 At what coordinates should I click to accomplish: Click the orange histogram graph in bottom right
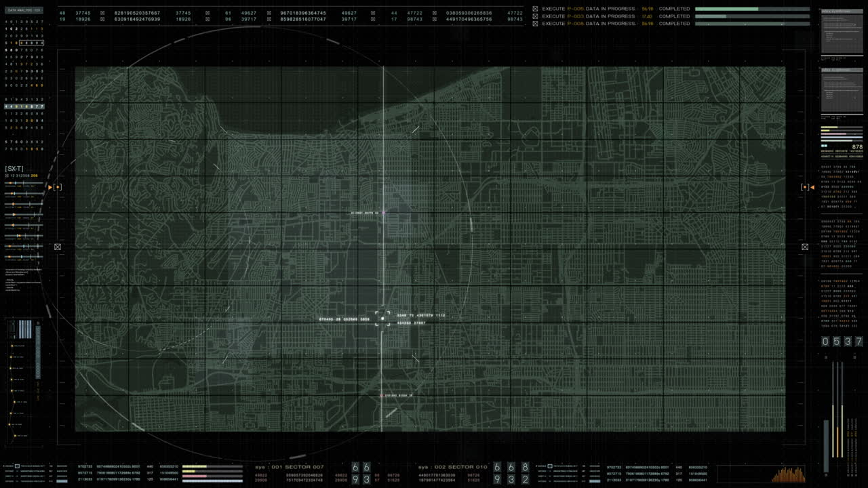click(787, 474)
